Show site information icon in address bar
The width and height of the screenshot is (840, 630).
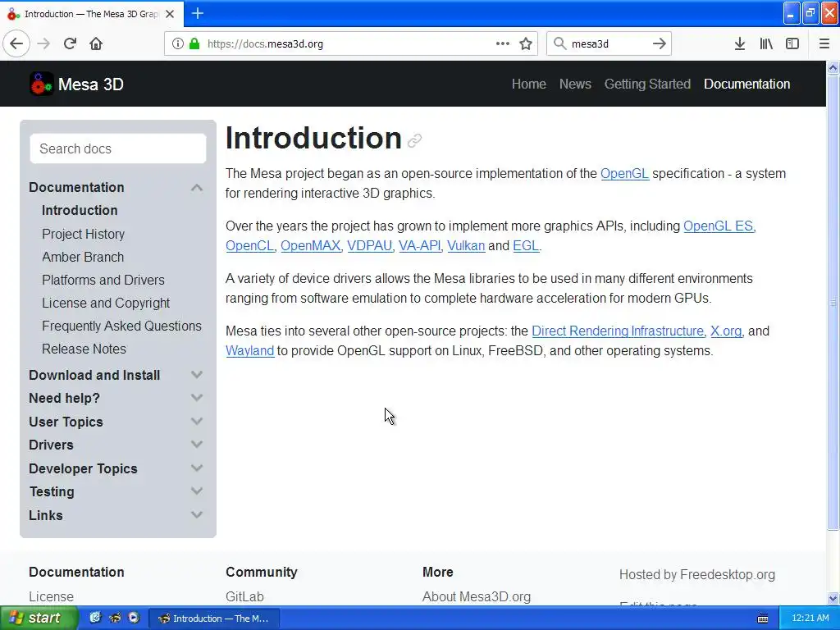(x=178, y=44)
